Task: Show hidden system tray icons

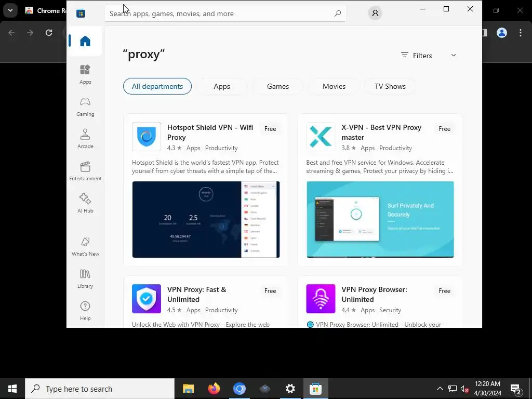Action: pyautogui.click(x=440, y=389)
